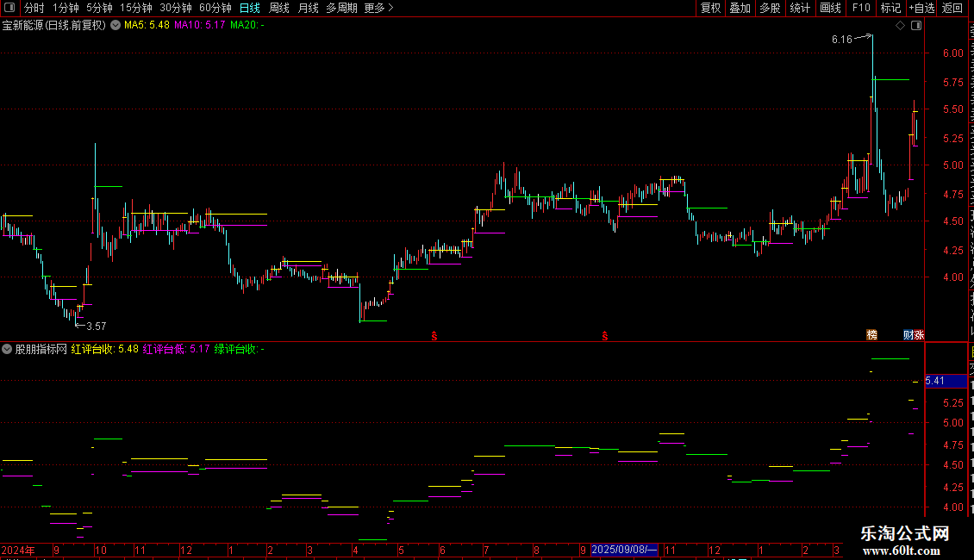Click the 涨 badge icon

919,335
